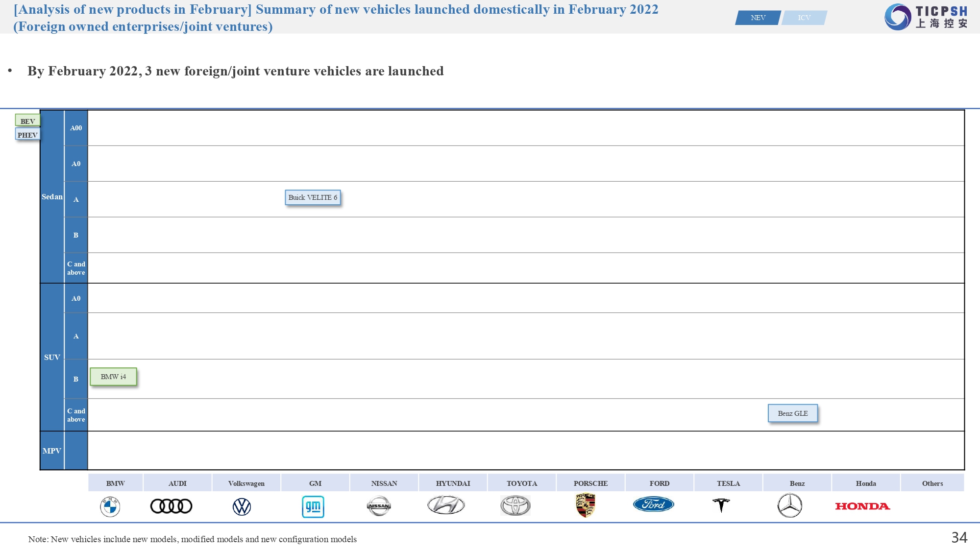
Task: Click the Tesla T logo
Action: click(721, 505)
